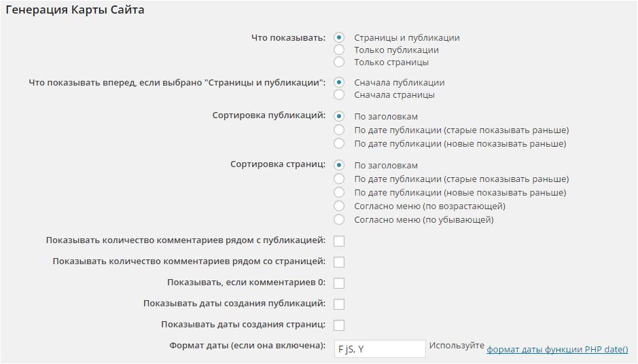Sort pages by date, old first
The image size is (638, 364).
pos(339,179)
